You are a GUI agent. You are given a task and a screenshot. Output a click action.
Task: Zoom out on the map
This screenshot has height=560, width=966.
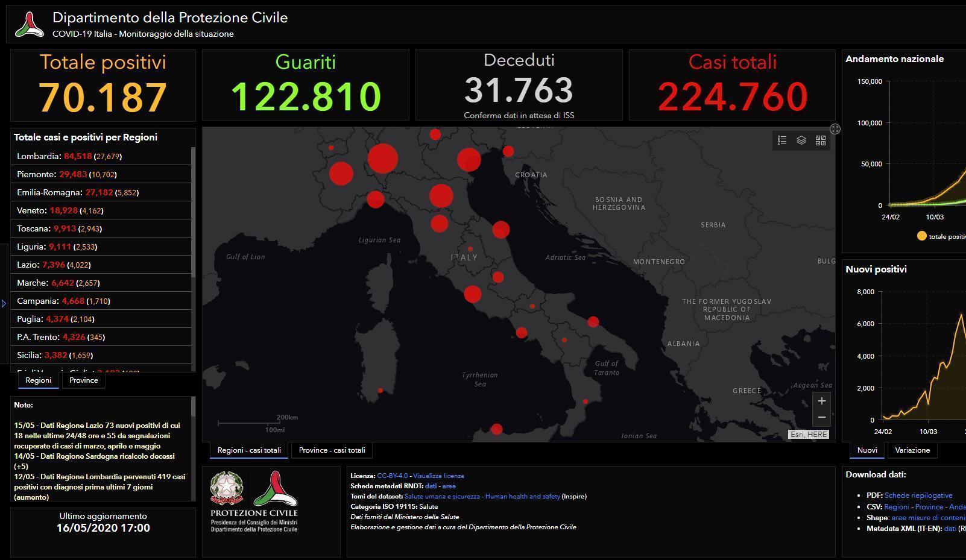click(x=821, y=417)
